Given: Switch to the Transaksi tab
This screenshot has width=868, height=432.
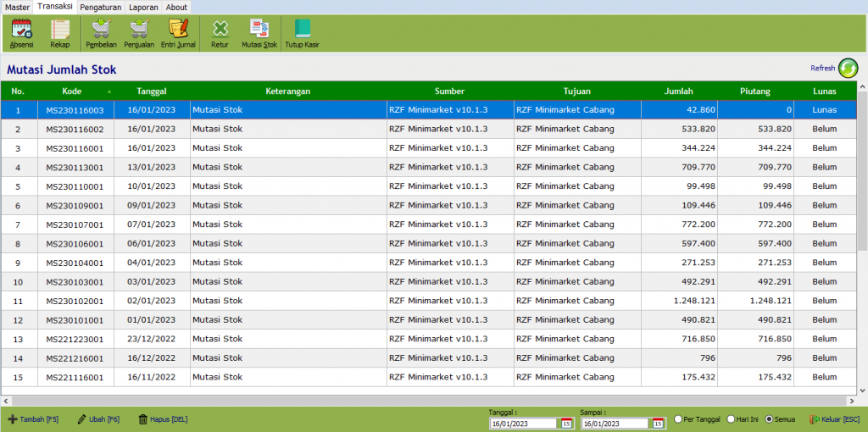Looking at the screenshot, I should click(55, 7).
